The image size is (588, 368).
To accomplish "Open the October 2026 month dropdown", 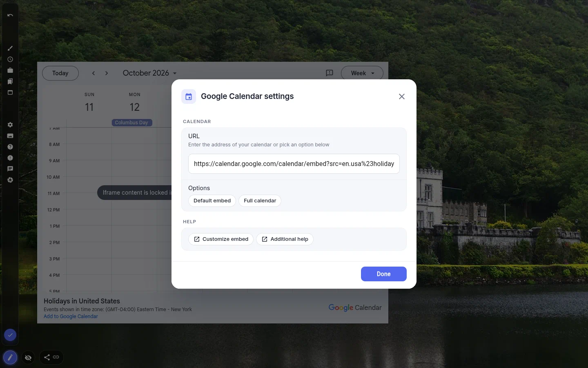I will click(150, 73).
